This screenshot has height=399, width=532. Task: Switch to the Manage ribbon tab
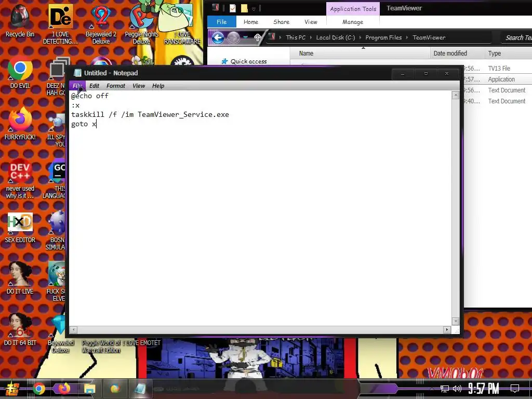(x=353, y=22)
